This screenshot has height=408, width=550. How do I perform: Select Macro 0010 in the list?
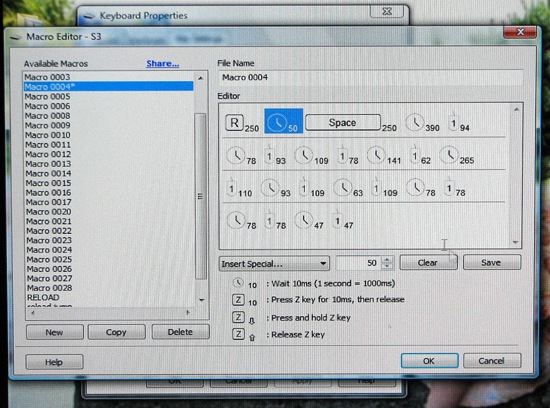pyautogui.click(x=108, y=135)
